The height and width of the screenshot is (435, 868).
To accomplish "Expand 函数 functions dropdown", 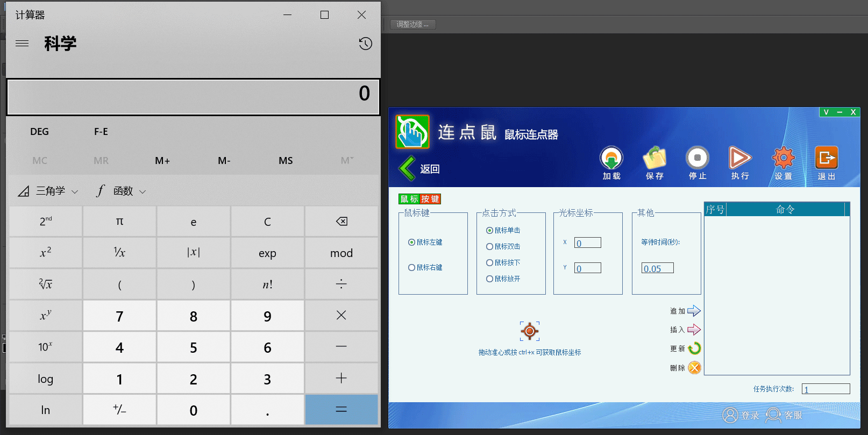I will point(122,191).
